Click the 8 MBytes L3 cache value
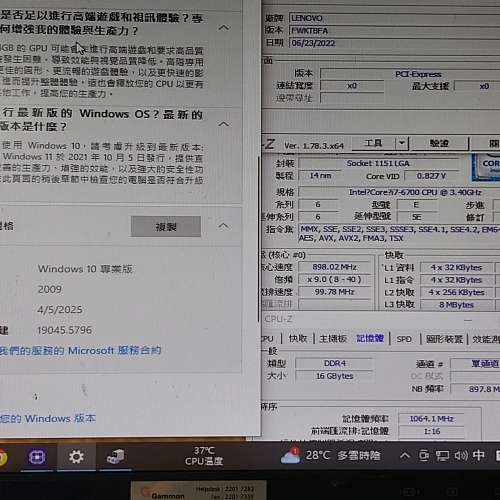 pos(456,305)
